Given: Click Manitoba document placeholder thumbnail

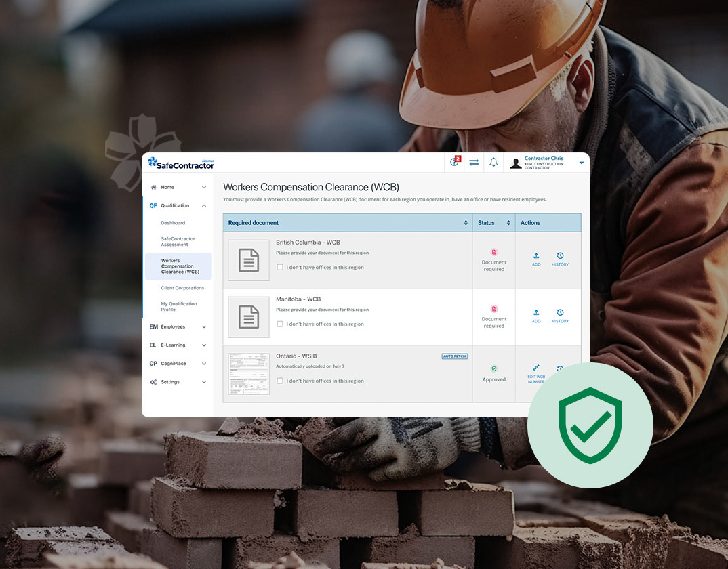Looking at the screenshot, I should tap(249, 317).
